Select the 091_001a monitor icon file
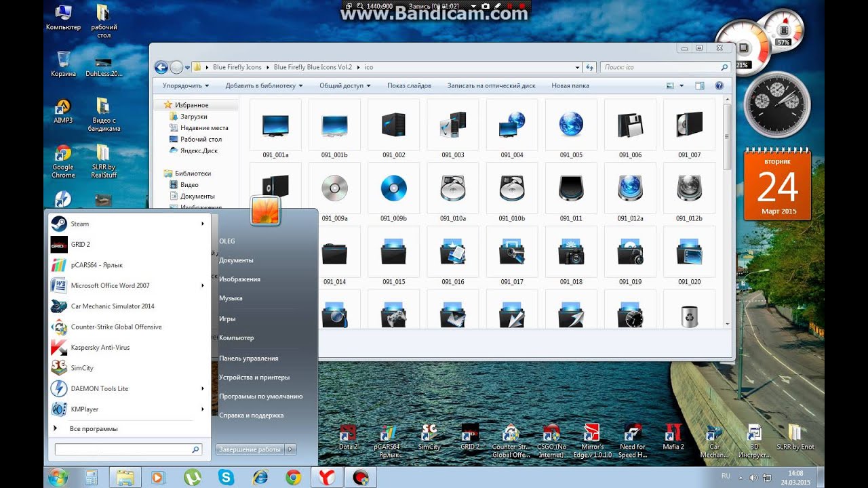The width and height of the screenshot is (868, 488). [275, 129]
